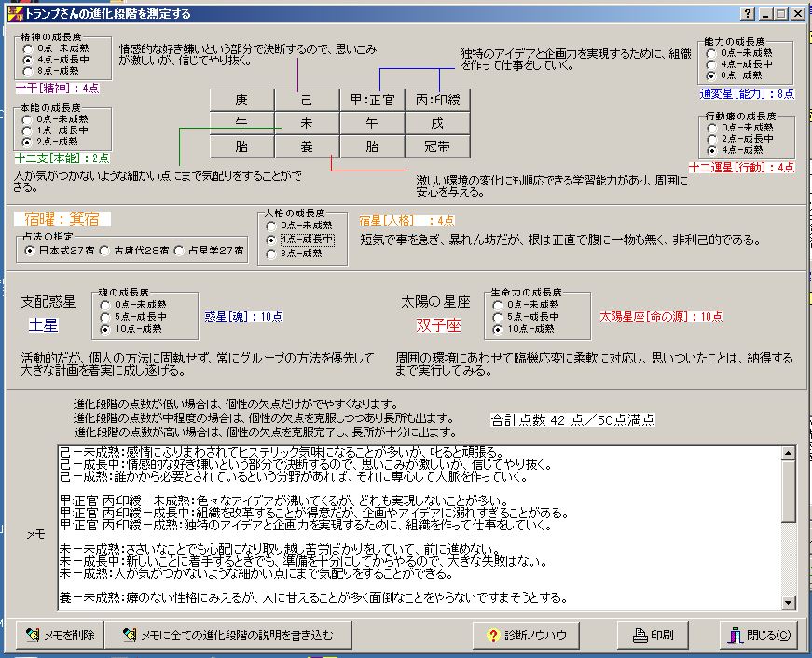This screenshot has width=812, height=658.
Task: Click 十干[精神]：4点 score label
Action: [x=57, y=89]
